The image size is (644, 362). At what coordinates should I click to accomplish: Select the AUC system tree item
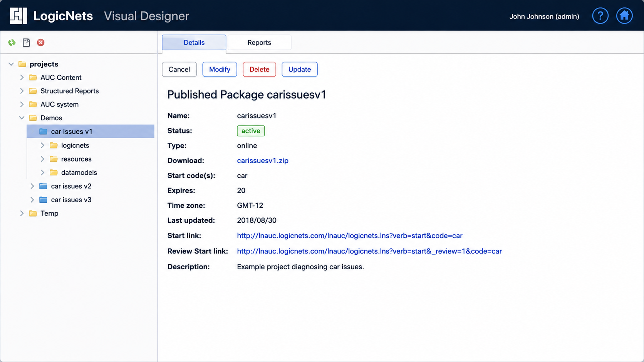coord(60,104)
